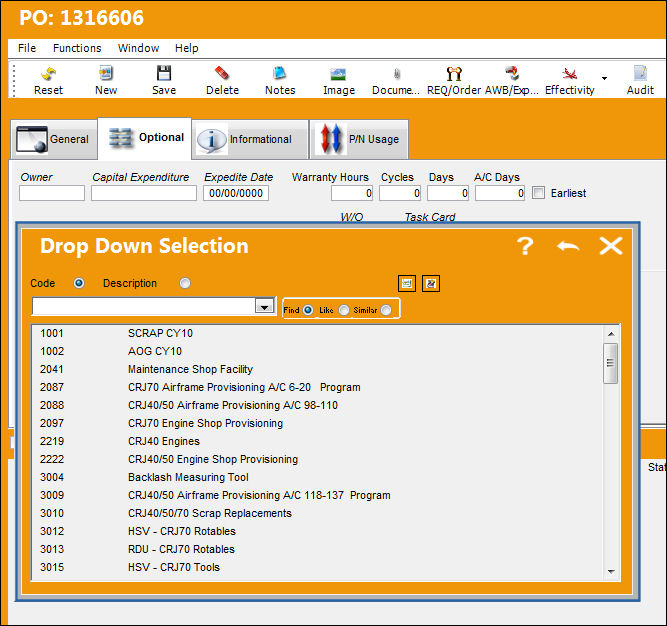667x626 pixels.
Task: Select the Description radio button
Action: [185, 283]
